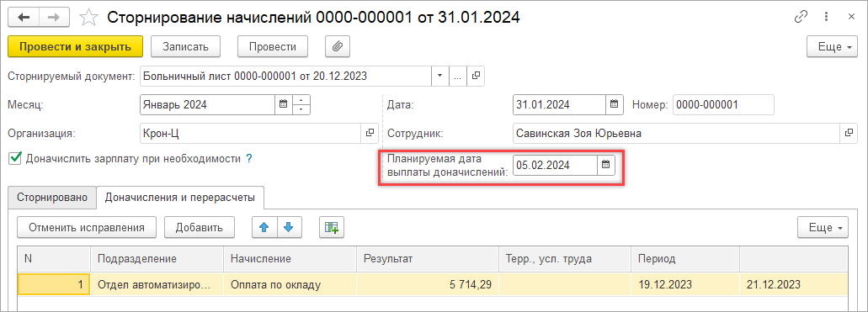Click the Месяц field Январь 2024
This screenshot has width=868, height=312.
[x=208, y=104]
